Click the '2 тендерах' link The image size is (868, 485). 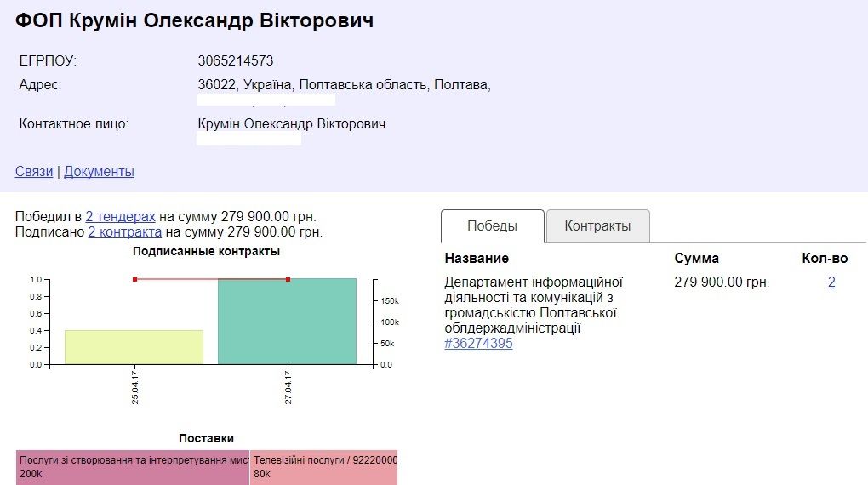click(120, 217)
